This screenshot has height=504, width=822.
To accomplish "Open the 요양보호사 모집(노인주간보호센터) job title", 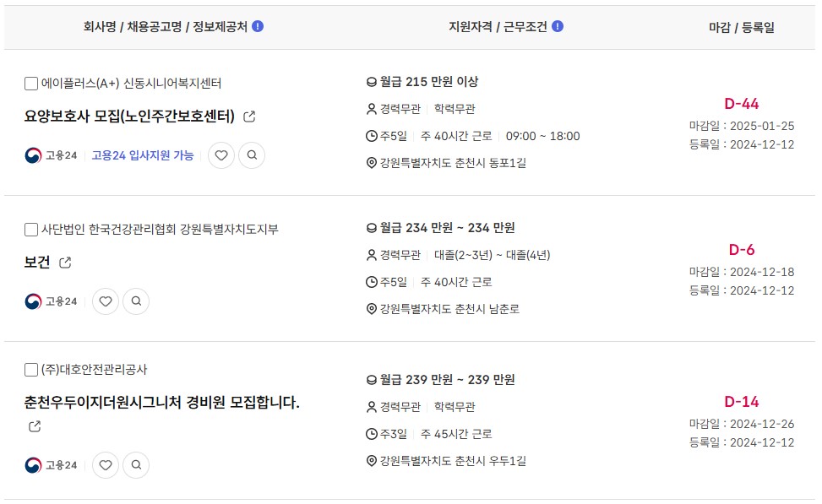I will [129, 116].
